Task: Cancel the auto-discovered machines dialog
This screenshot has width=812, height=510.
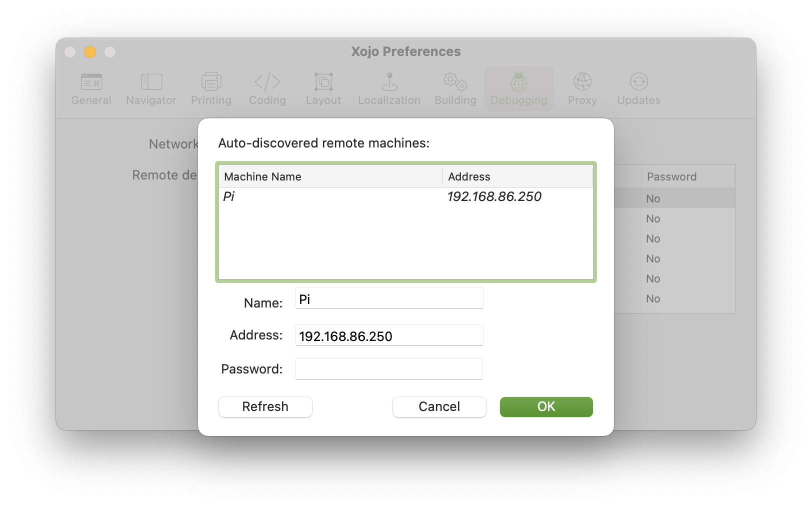Action: (x=439, y=406)
